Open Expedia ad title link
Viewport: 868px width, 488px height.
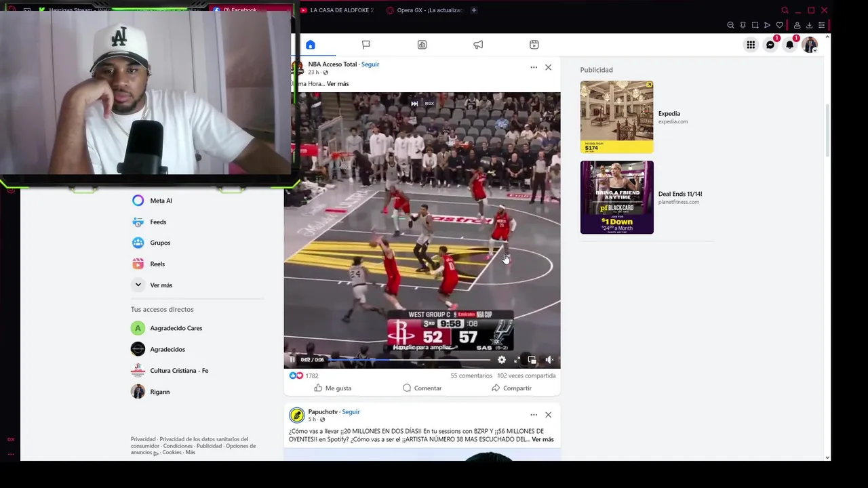click(669, 114)
